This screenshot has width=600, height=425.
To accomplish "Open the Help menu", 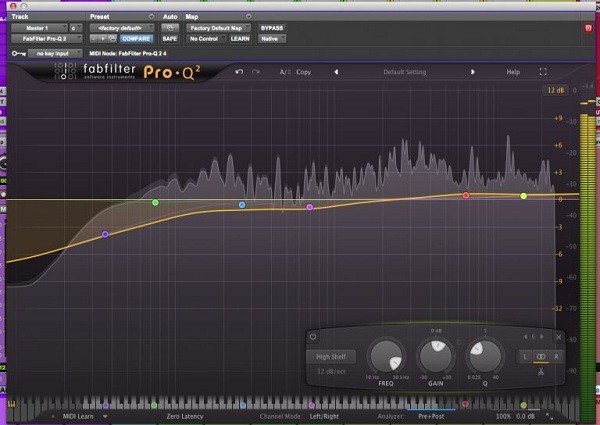I will 513,72.
